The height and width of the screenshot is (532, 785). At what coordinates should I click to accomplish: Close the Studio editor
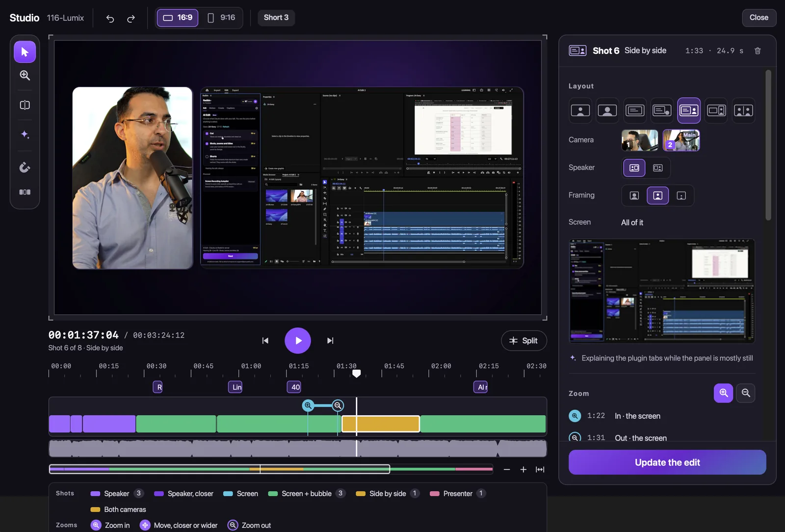[x=759, y=18]
